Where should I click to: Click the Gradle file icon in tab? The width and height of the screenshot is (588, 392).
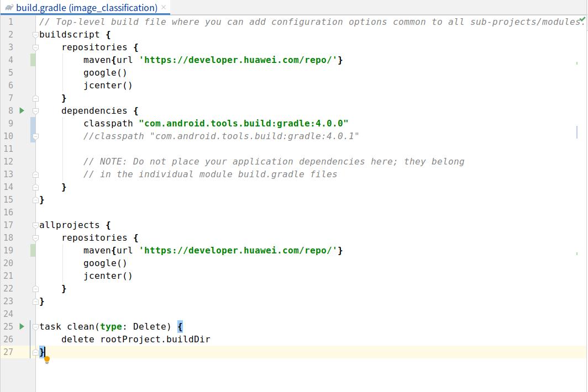point(9,8)
